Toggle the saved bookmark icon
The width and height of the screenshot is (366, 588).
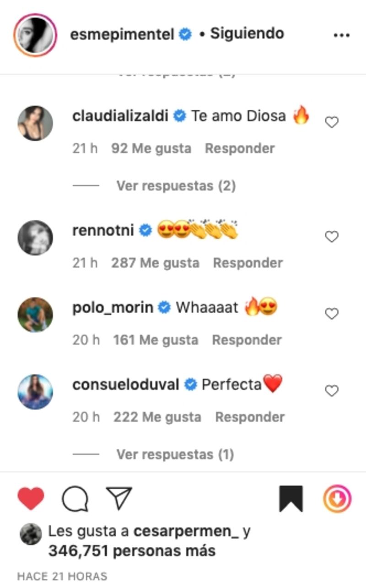pos(291,499)
